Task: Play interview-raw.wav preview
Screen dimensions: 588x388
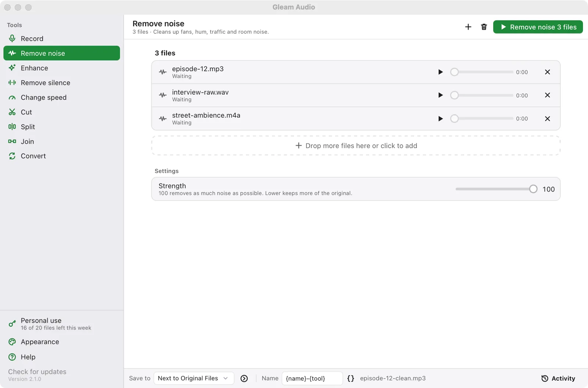Action: click(x=440, y=95)
